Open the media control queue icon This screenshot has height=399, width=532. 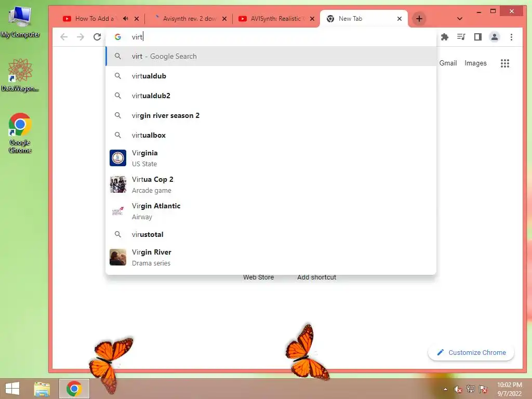461,37
